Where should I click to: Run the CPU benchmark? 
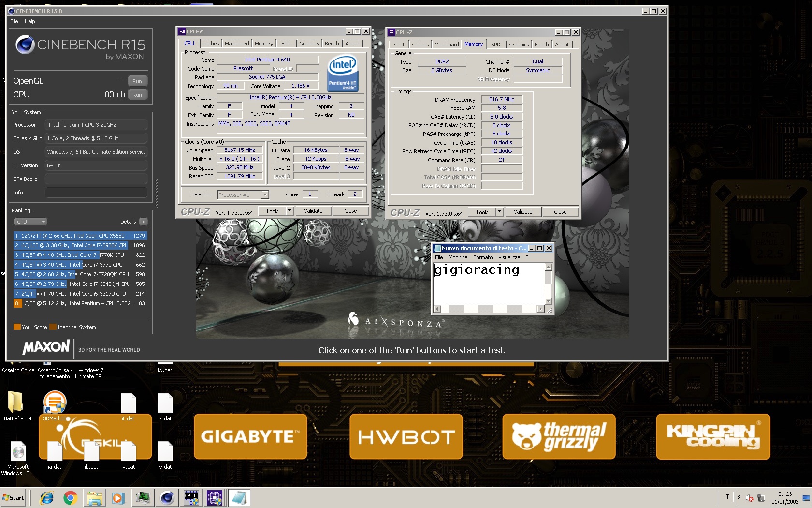tap(137, 95)
